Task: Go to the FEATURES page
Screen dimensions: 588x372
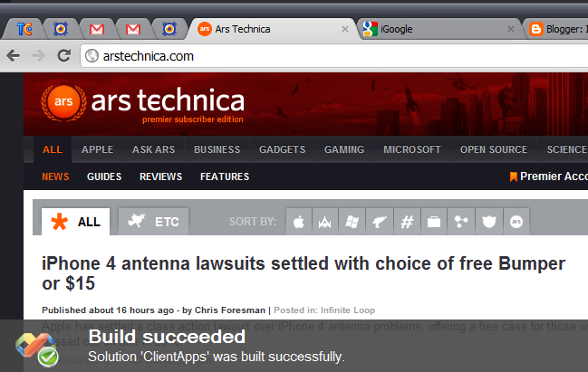Action: tap(225, 176)
